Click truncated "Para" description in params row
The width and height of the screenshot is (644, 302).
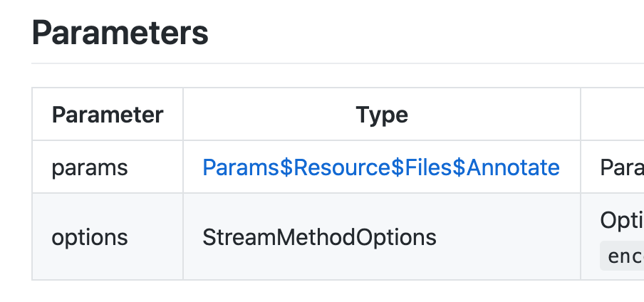pos(621,167)
